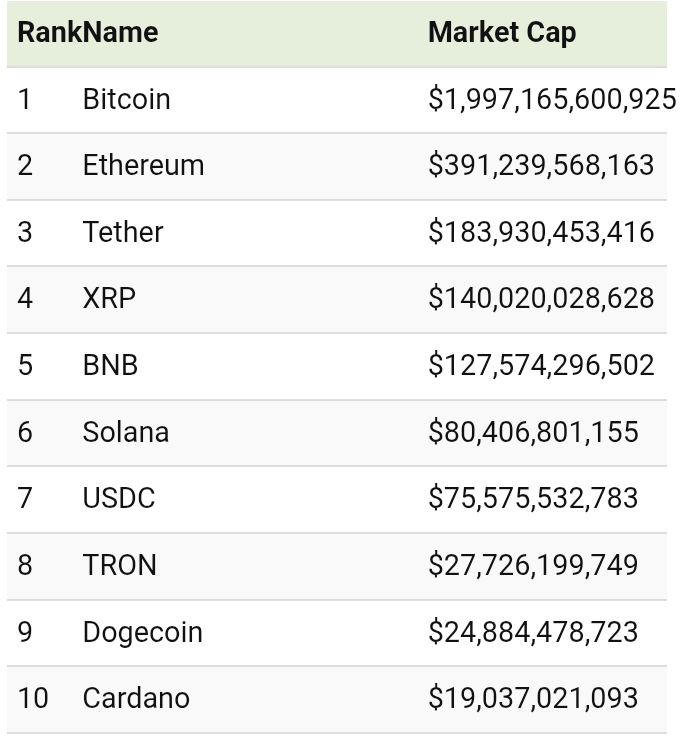Open the XRP coin entry
The image size is (684, 738).
[x=109, y=298]
